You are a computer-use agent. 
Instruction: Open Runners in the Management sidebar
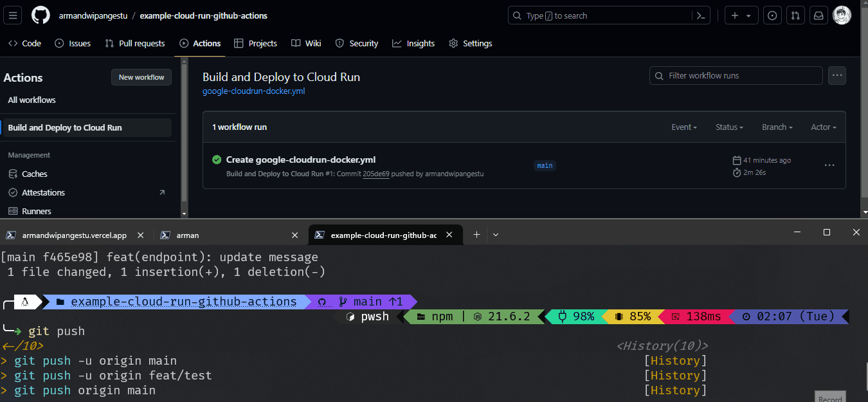[36, 211]
